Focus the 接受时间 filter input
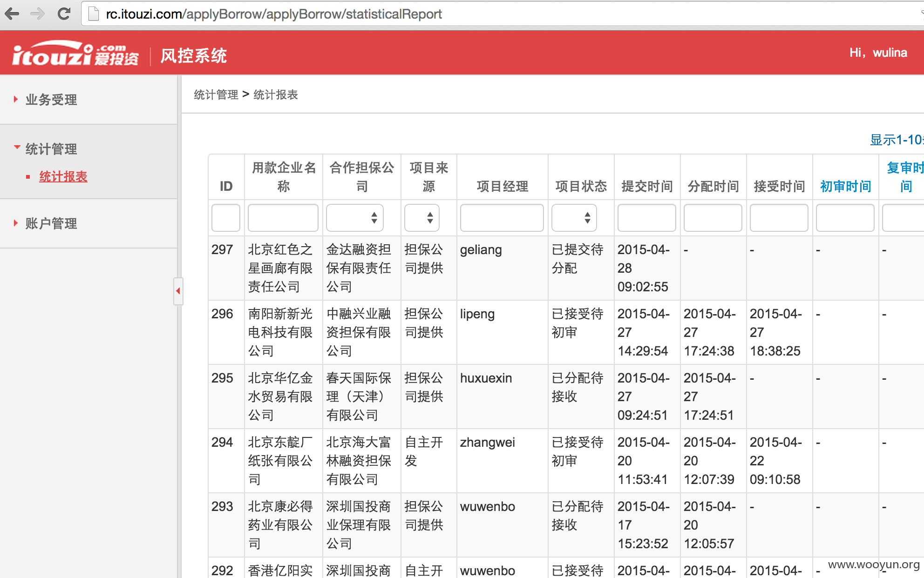Image resolution: width=924 pixels, height=578 pixels. 779,217
